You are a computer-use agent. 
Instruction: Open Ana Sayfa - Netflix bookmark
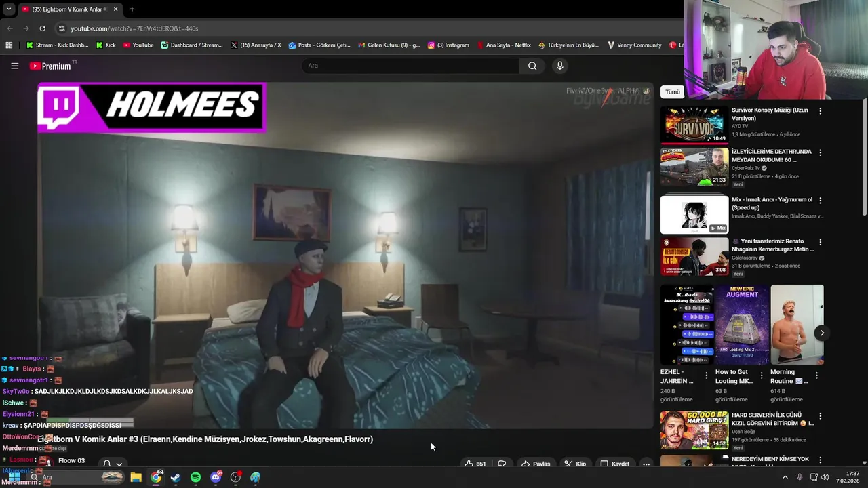tap(504, 45)
